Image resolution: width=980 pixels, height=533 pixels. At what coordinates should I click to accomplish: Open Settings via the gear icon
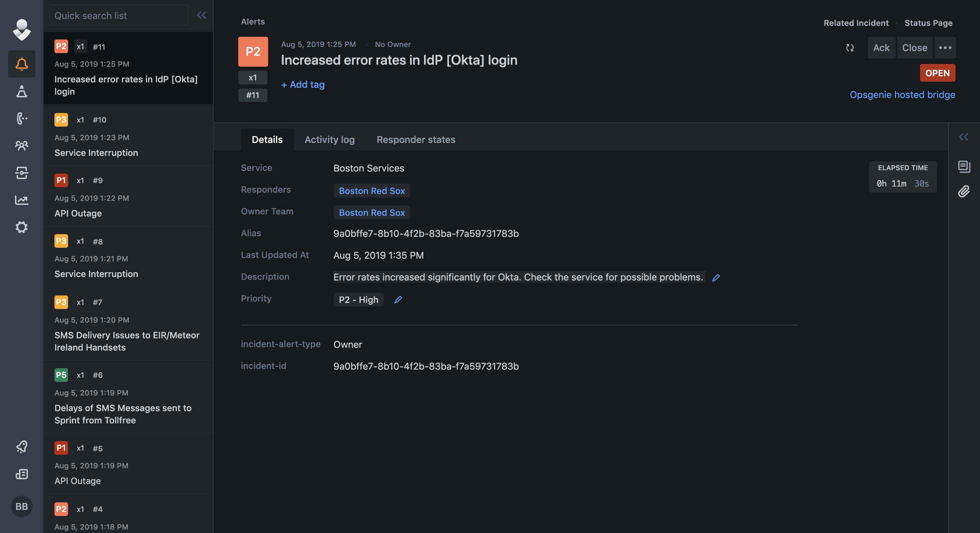[x=22, y=227]
